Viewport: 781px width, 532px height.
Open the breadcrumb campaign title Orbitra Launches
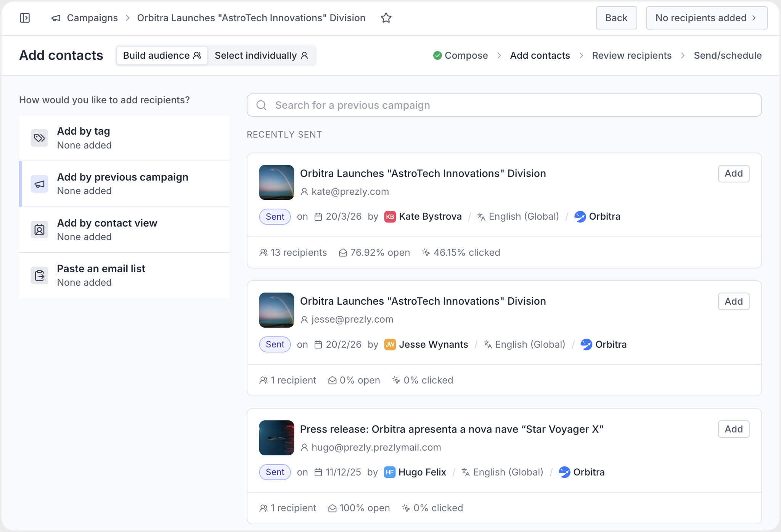[x=251, y=18]
